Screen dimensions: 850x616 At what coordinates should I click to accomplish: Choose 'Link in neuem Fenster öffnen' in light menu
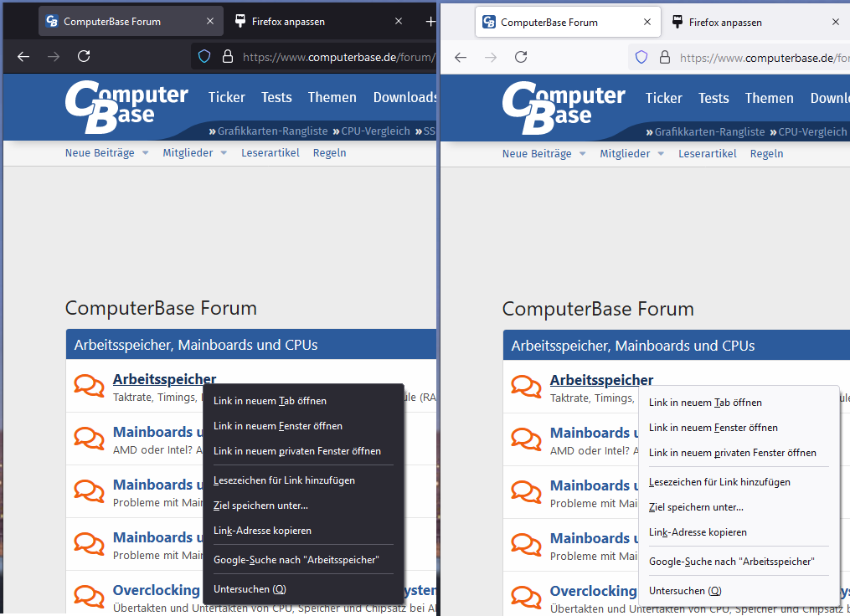pos(739,428)
